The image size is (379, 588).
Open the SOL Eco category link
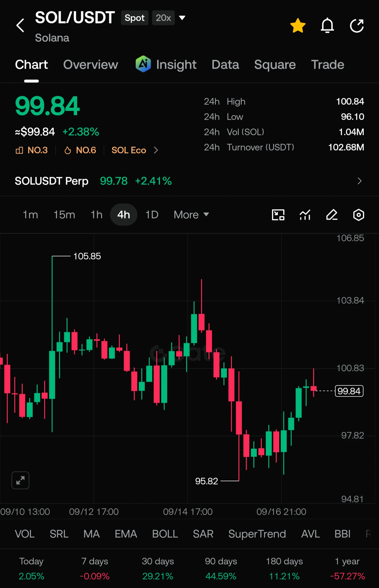135,150
